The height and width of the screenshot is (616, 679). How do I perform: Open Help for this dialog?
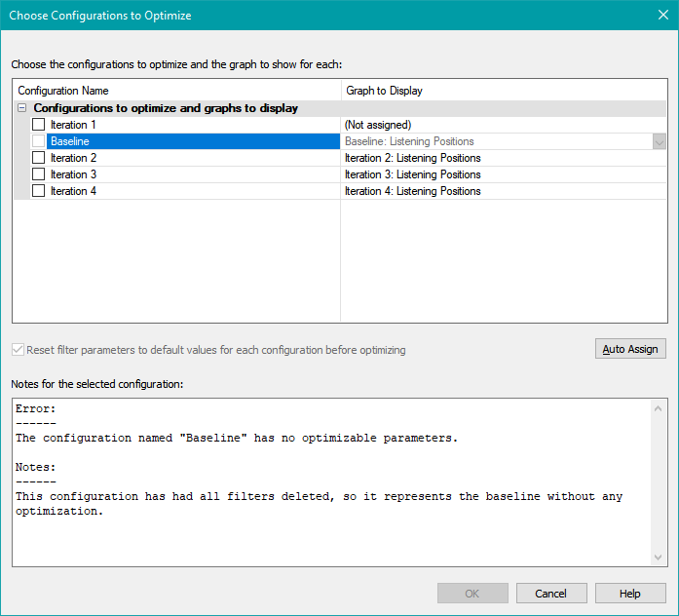[630, 593]
